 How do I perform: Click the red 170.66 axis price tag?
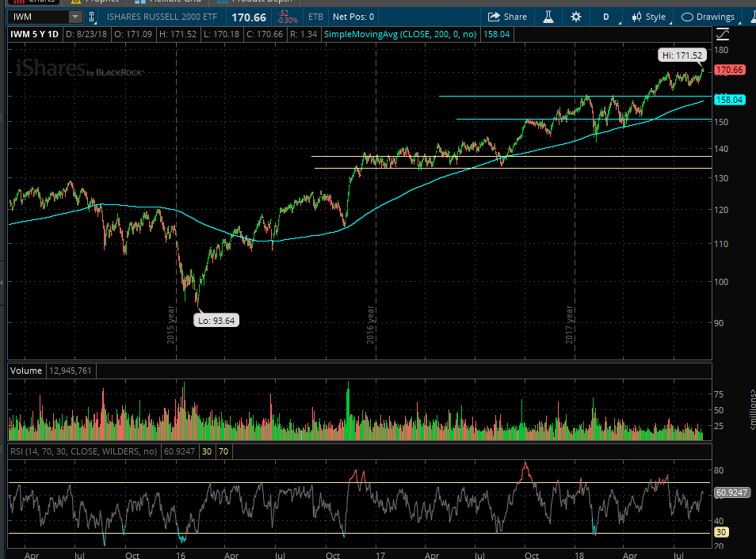pyautogui.click(x=730, y=70)
